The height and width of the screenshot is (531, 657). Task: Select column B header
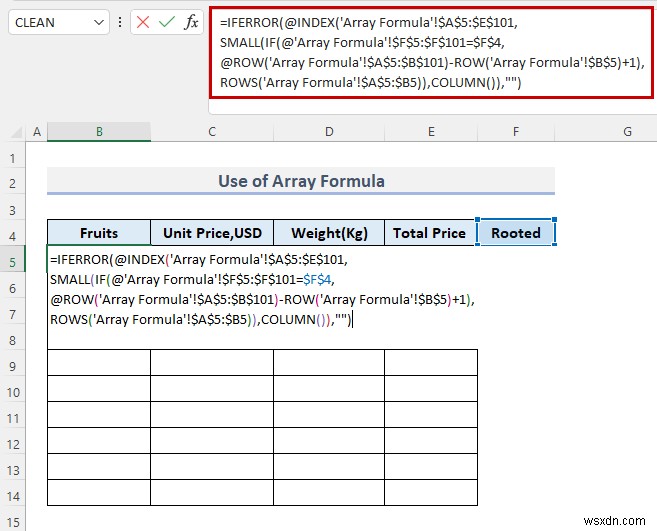(x=99, y=132)
